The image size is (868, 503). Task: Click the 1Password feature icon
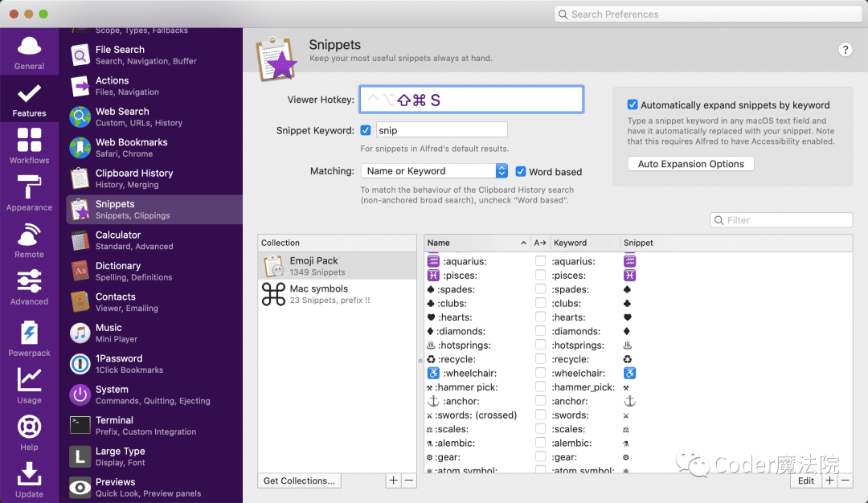pyautogui.click(x=80, y=364)
